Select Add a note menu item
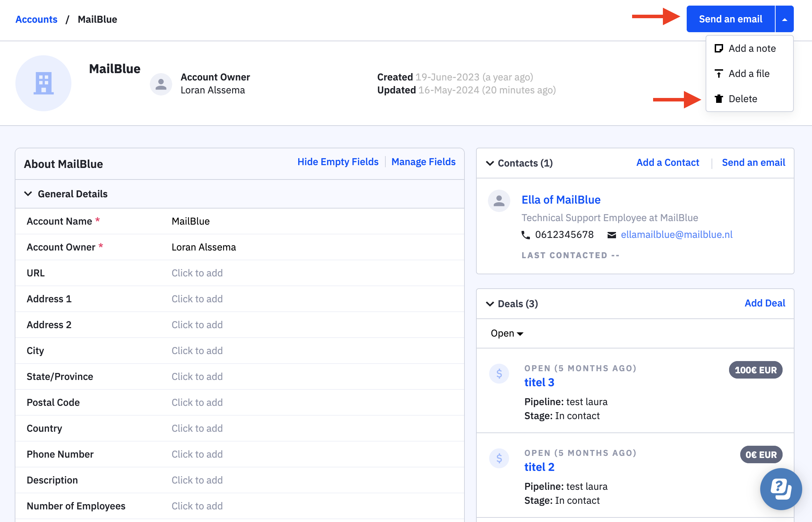Screen dimensions: 812x522 (x=750, y=48)
